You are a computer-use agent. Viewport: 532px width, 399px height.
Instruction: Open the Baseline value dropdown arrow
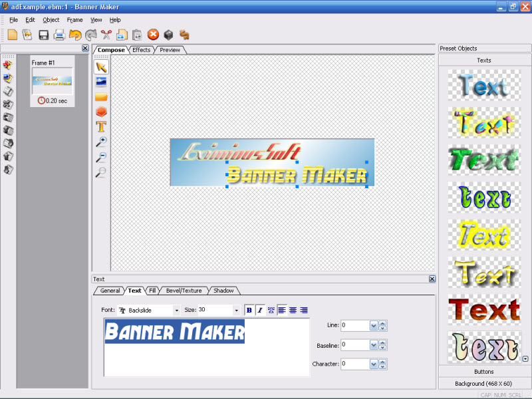coord(374,345)
